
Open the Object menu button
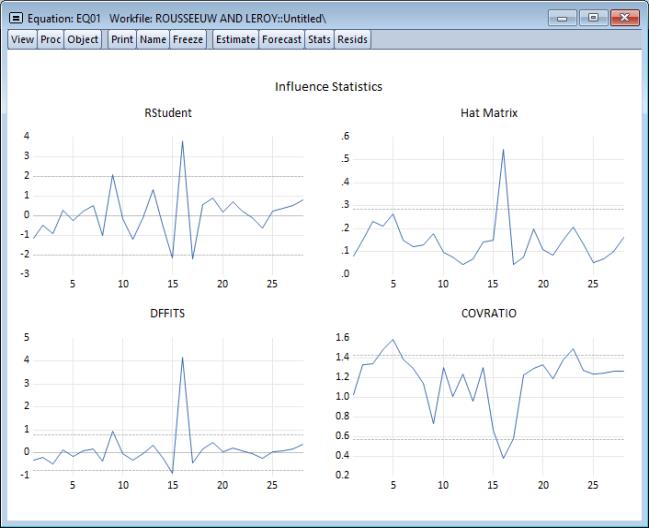point(82,39)
